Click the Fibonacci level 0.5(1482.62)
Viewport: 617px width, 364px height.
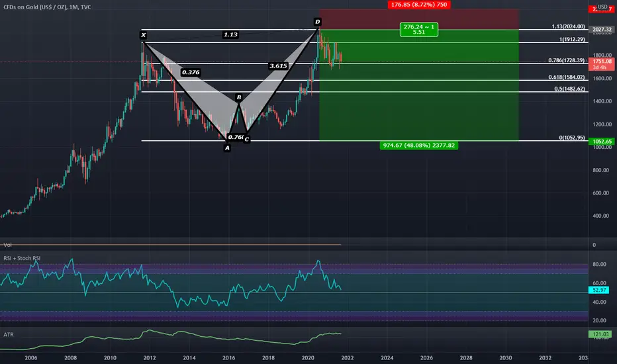(x=569, y=89)
